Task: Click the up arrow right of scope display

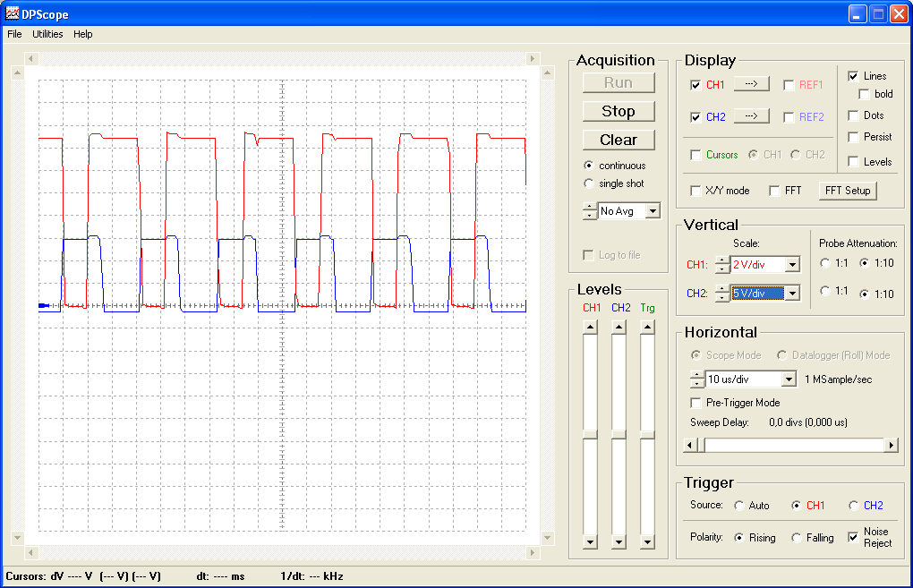Action: click(x=547, y=72)
